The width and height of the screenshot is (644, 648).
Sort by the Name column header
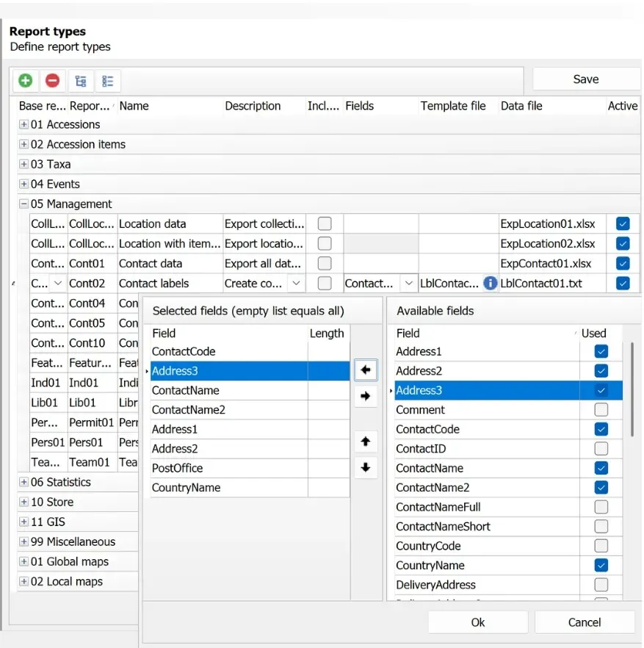point(170,107)
